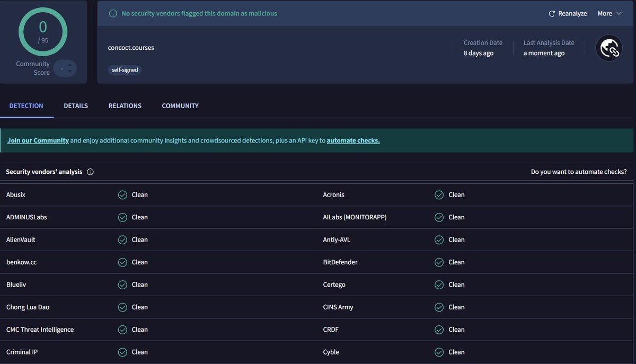
Task: Click the '8 days ago' creation date
Action: [479, 53]
